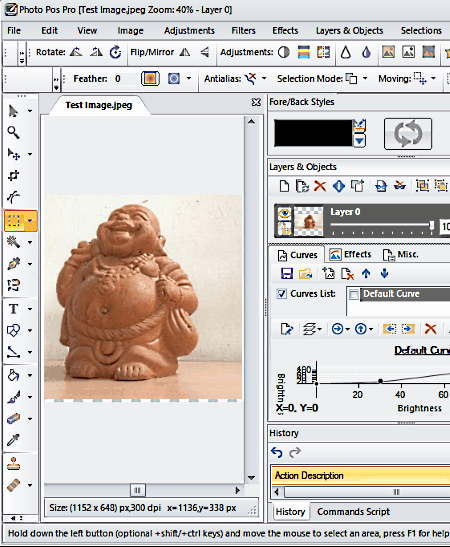Select the Magic Wand tool
450x547 pixels.
pyautogui.click(x=13, y=242)
